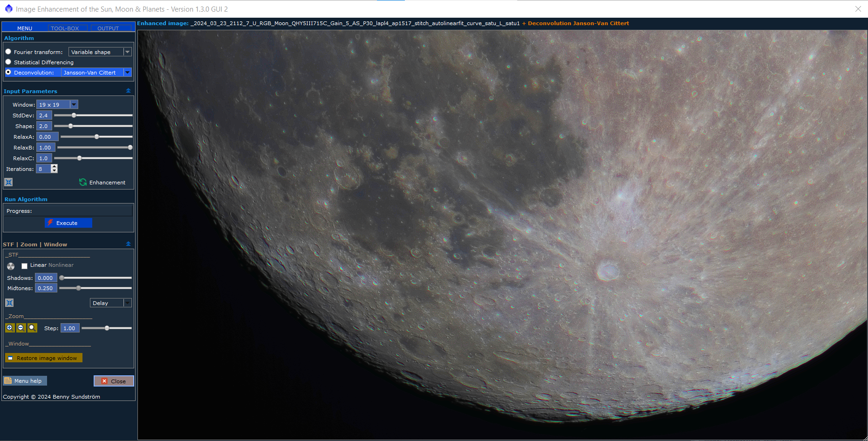Click the window icon on Restore button
Screen dimensions: 868x441
[10, 358]
